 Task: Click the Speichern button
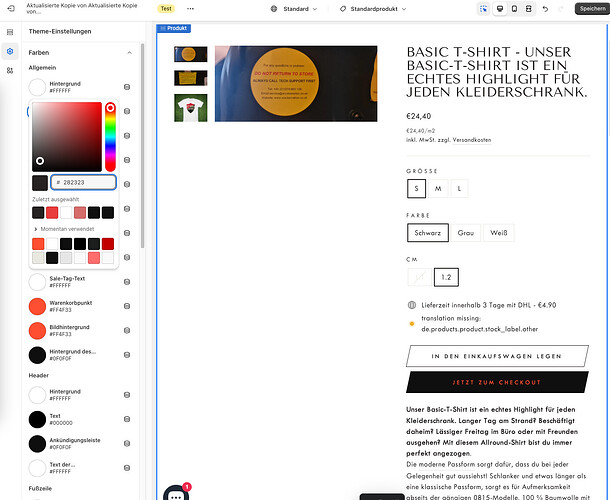pos(592,9)
